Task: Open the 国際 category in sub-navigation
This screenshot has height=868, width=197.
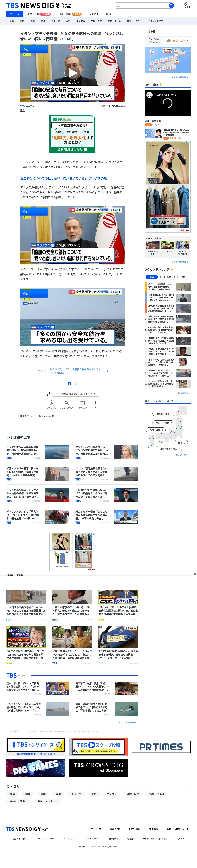Action: pyautogui.click(x=32, y=21)
